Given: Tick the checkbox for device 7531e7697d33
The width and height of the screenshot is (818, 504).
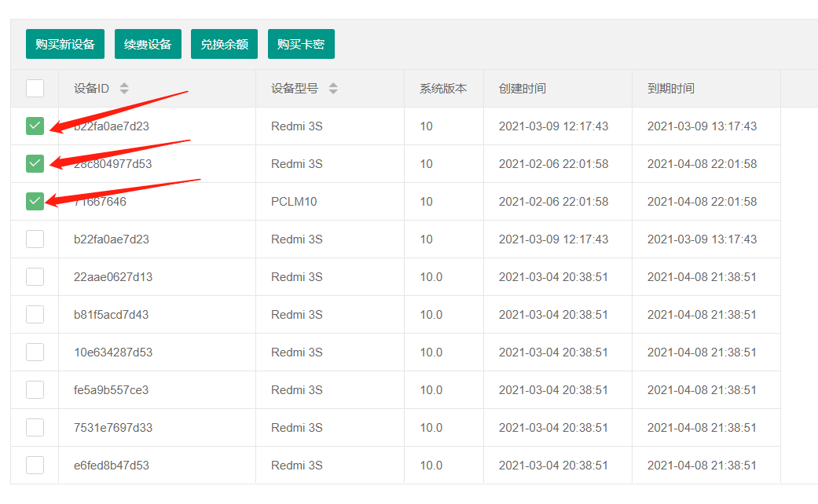Looking at the screenshot, I should (35, 427).
